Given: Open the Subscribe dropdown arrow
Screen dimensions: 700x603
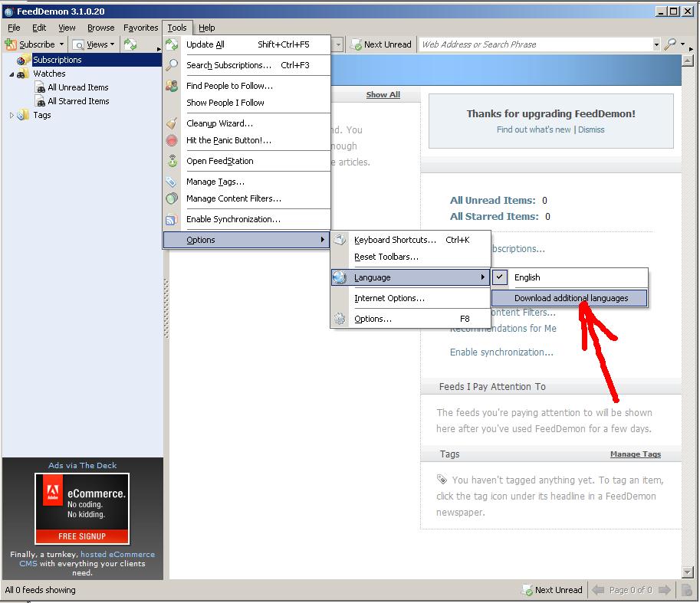Looking at the screenshot, I should coord(61,44).
